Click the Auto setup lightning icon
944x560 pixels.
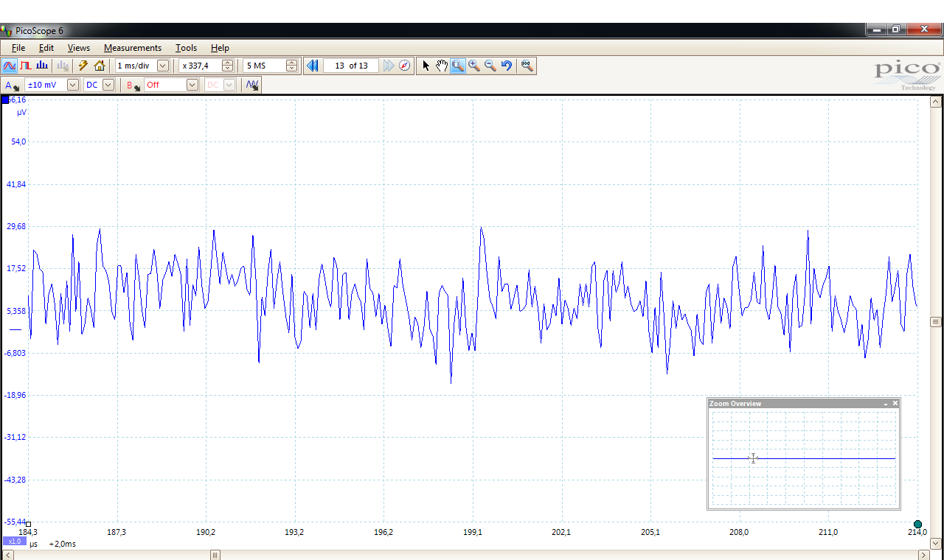(83, 66)
